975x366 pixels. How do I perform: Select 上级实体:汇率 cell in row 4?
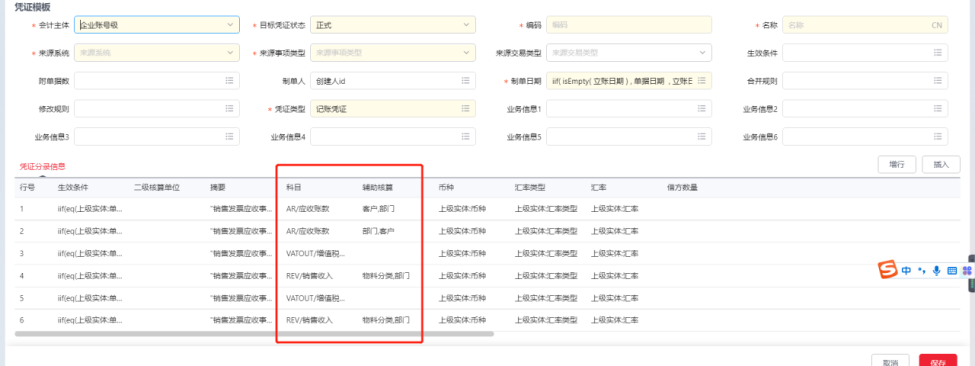click(x=614, y=276)
